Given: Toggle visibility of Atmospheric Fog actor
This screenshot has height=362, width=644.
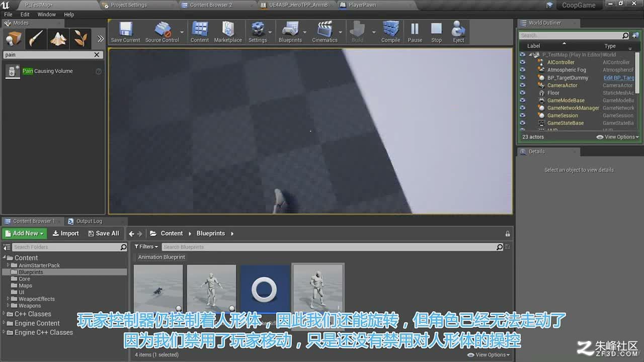Looking at the screenshot, I should pyautogui.click(x=522, y=70).
